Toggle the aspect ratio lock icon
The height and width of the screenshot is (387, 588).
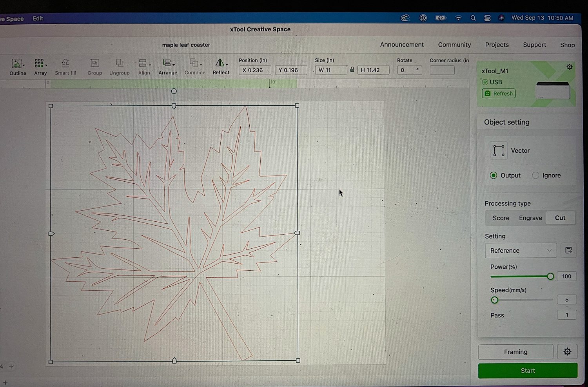[x=352, y=70]
